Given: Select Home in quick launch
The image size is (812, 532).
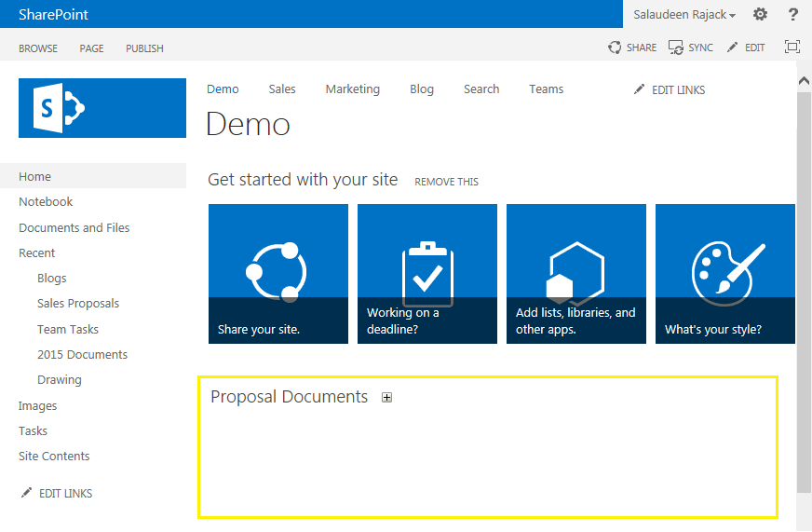Looking at the screenshot, I should click(93, 176).
